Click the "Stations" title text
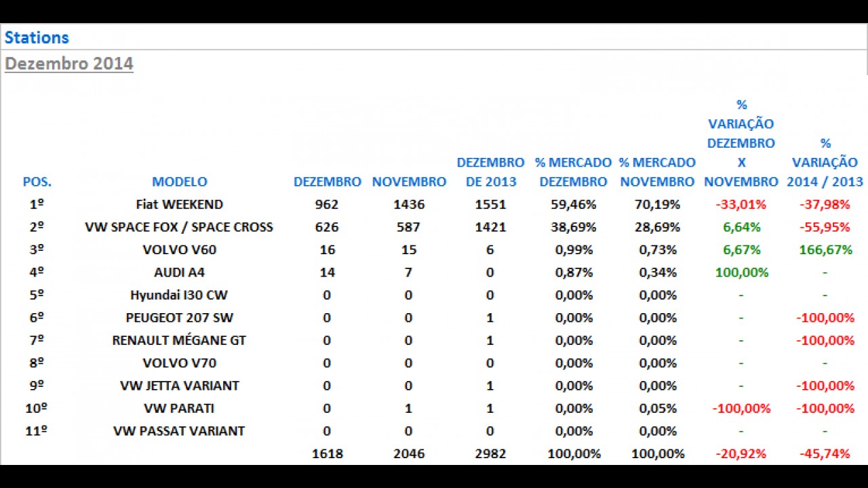 [x=37, y=37]
